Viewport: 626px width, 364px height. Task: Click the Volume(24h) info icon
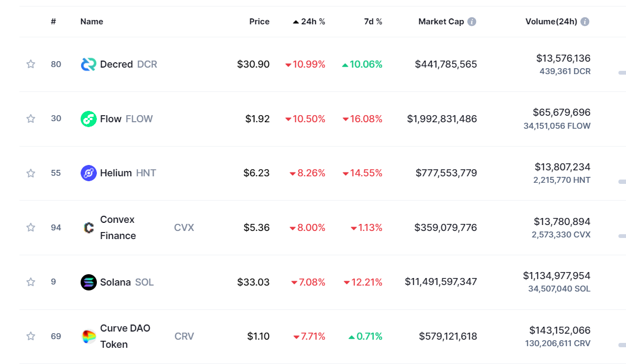point(585,22)
